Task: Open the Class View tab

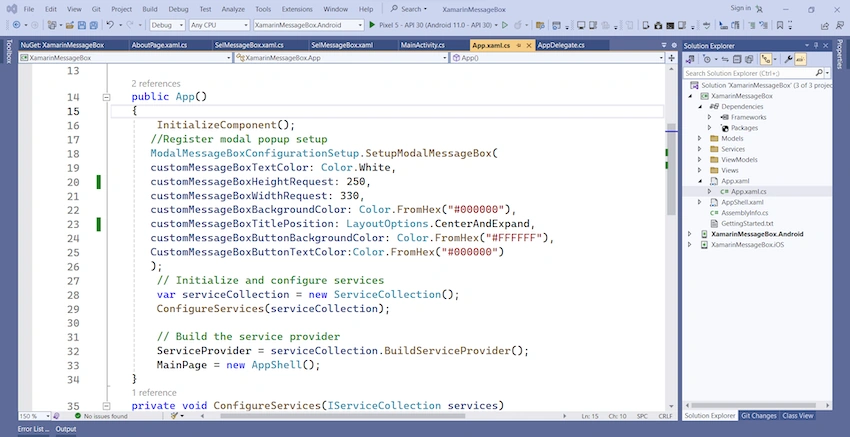Action: click(797, 416)
